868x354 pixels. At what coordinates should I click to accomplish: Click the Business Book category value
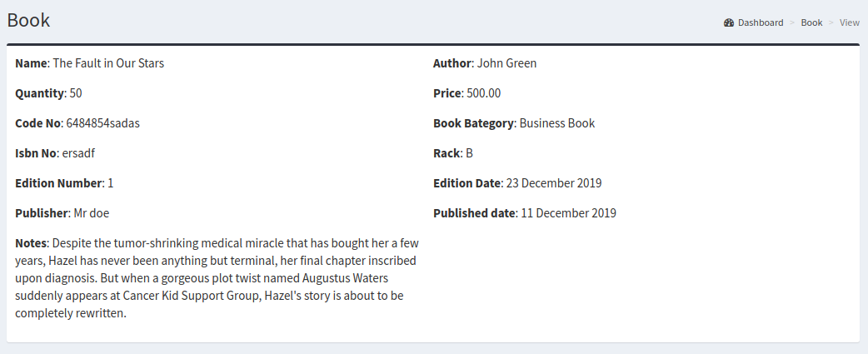[x=556, y=123]
